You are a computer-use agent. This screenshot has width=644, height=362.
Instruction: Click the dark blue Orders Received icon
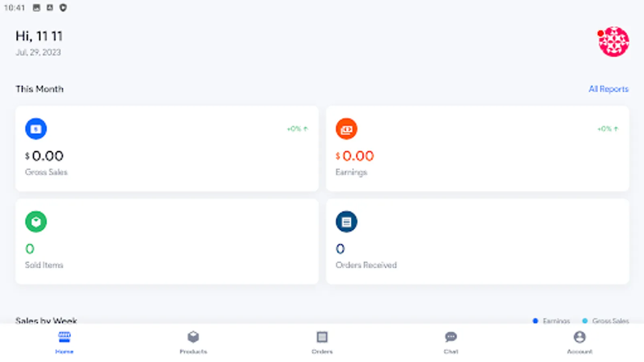[346, 222]
